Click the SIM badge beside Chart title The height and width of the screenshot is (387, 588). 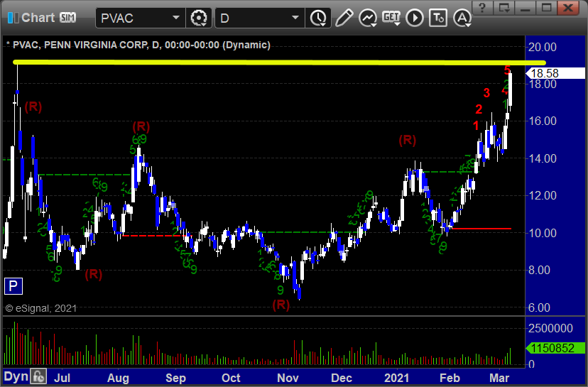[x=68, y=18]
